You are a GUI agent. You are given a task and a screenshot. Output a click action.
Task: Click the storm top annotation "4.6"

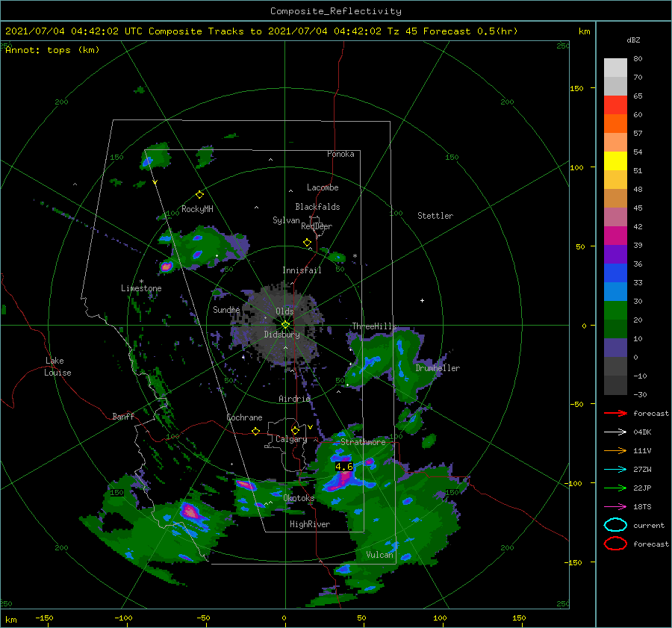[343, 467]
